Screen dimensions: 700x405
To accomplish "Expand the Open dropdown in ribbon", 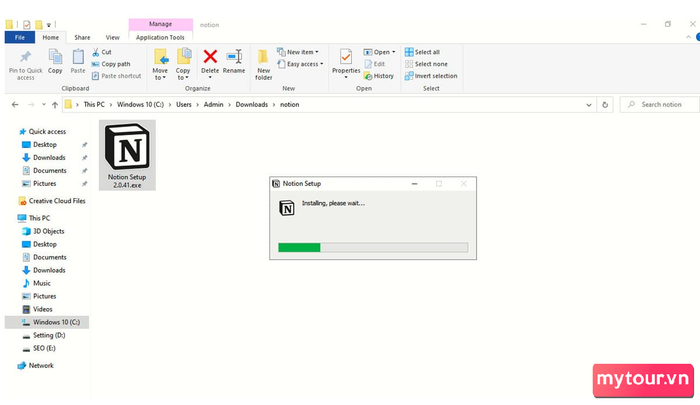I will click(x=379, y=52).
